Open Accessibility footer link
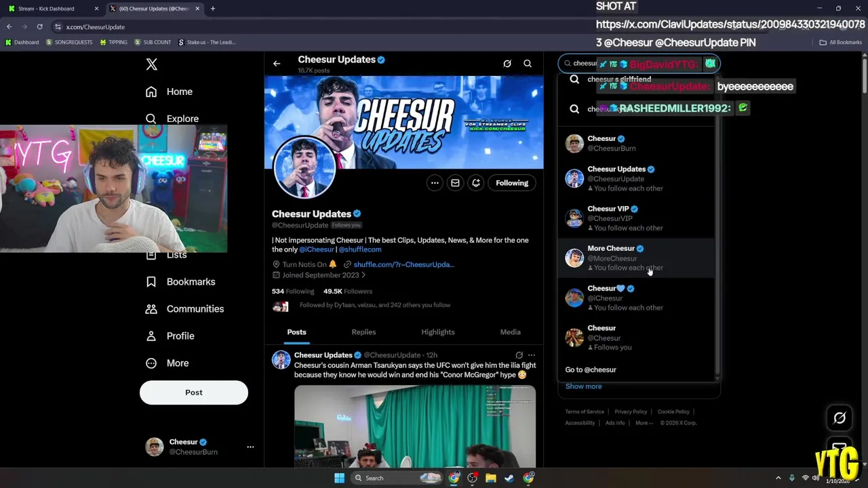Image resolution: width=868 pixels, height=488 pixels. tap(580, 423)
